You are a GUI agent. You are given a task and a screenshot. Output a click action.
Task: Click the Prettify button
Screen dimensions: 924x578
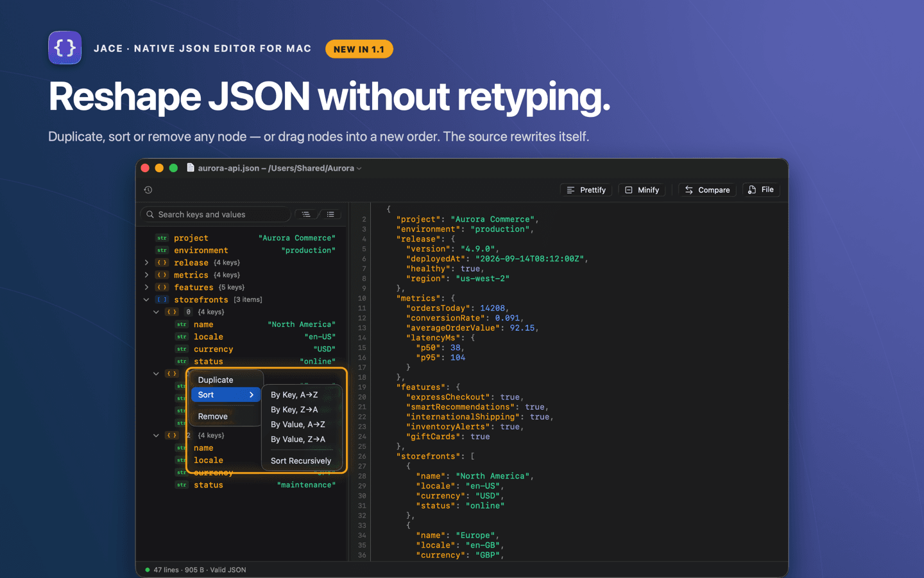pos(586,190)
